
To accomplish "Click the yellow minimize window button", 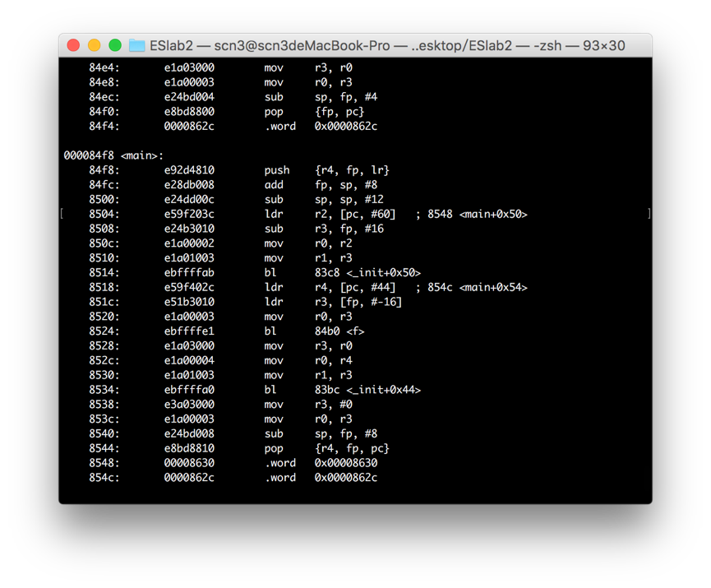I will pyautogui.click(x=95, y=45).
